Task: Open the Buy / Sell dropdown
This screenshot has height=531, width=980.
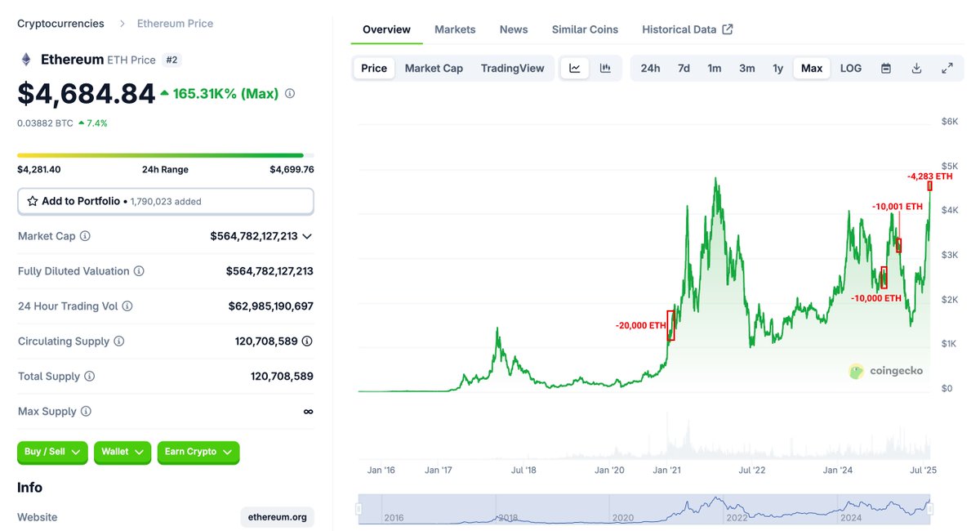Action: (52, 452)
